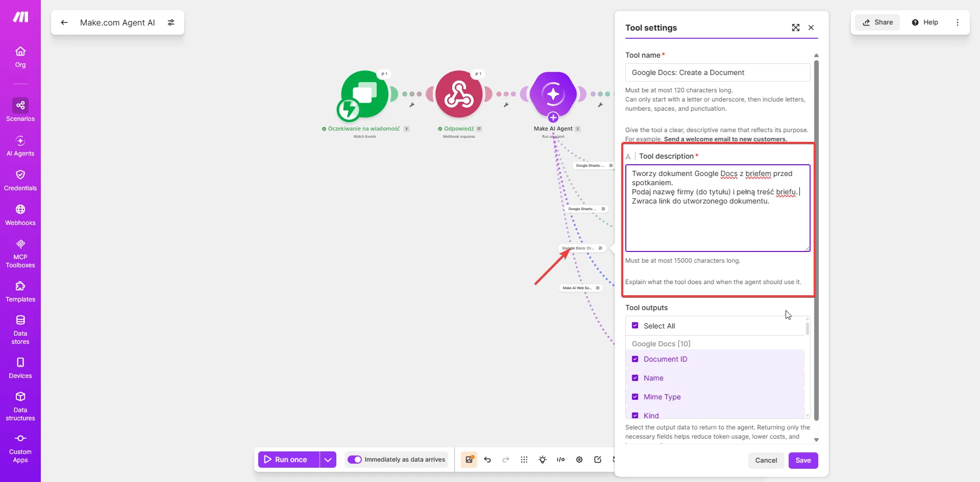The width and height of the screenshot is (980, 482).
Task: Close the Tool settings panel
Action: click(x=811, y=28)
